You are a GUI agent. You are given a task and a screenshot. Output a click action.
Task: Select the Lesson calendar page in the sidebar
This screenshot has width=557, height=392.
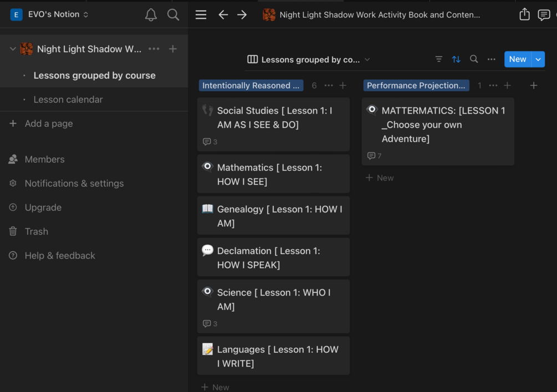click(68, 100)
